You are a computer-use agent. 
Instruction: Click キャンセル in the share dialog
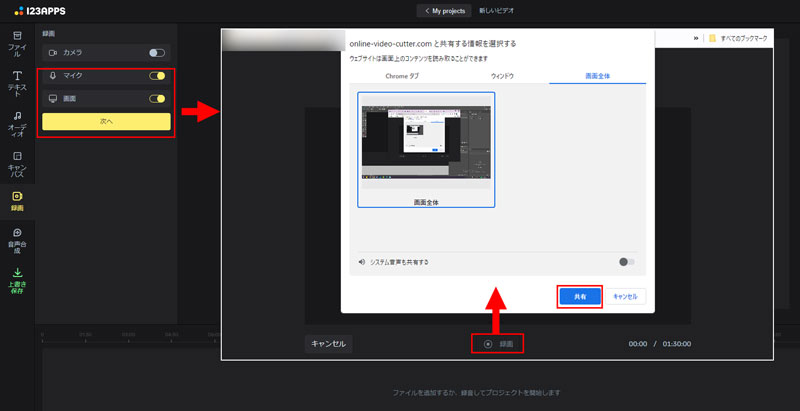tap(625, 296)
